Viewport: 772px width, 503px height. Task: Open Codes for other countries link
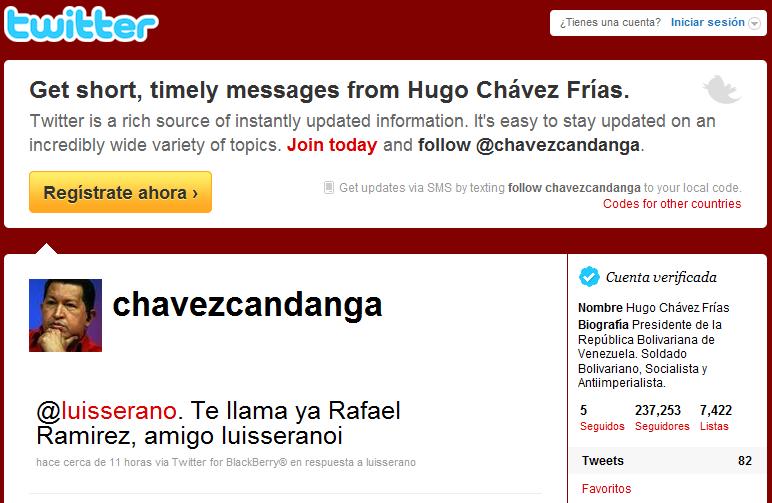click(x=672, y=204)
